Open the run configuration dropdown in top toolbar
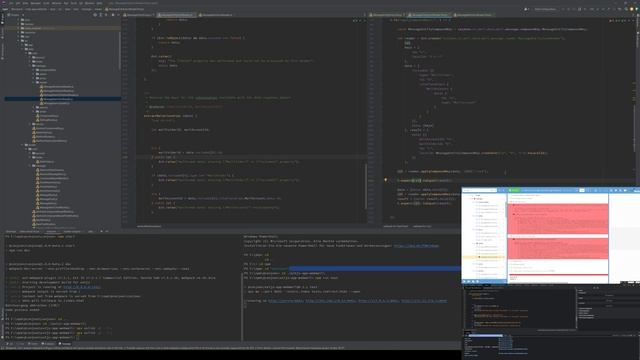 point(545,9)
